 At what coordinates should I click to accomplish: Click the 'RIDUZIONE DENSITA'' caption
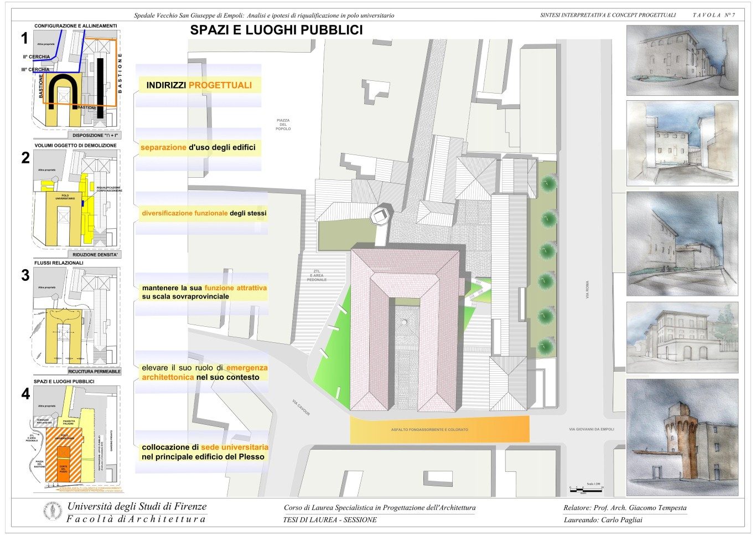(x=95, y=255)
